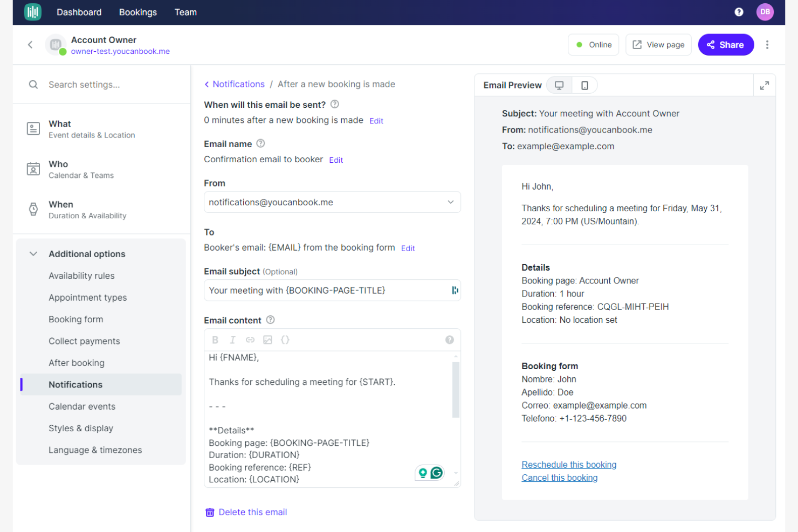Open the three-dot overflow menu
The image size is (798, 532).
[767, 45]
